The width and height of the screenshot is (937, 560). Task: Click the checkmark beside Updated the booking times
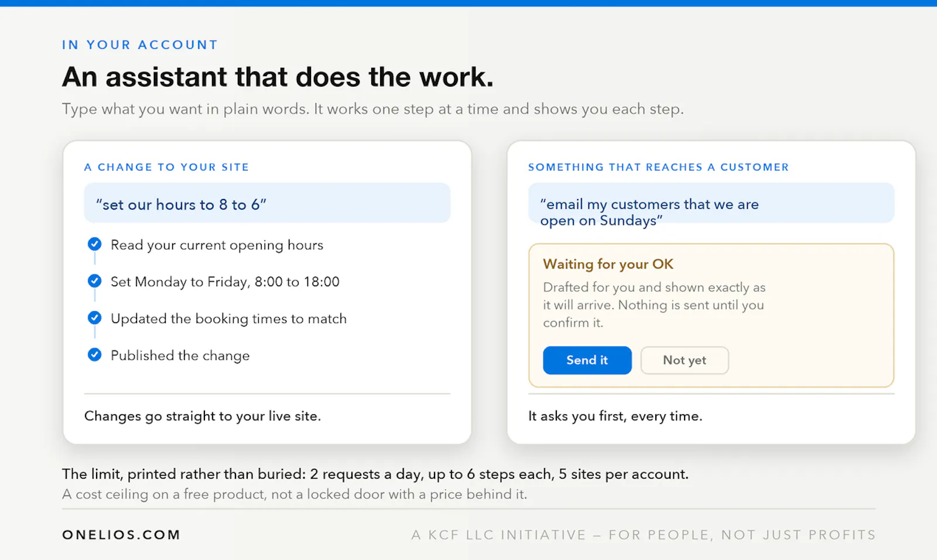[x=94, y=318]
